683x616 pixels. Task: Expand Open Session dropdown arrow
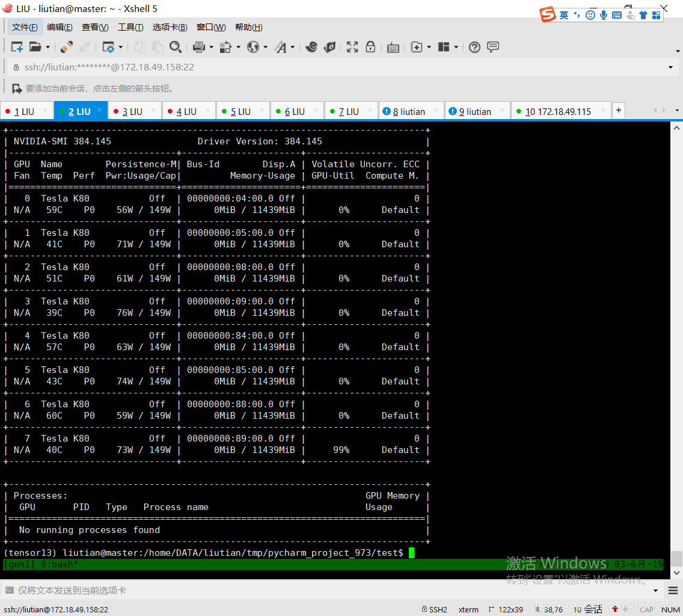48,47
